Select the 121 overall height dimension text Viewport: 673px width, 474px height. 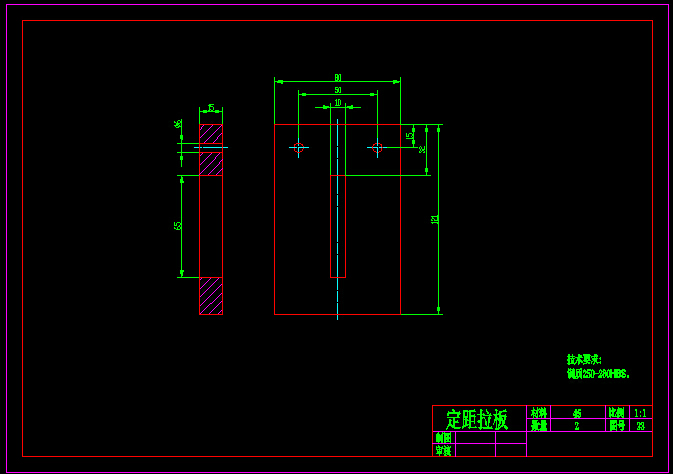coord(435,219)
